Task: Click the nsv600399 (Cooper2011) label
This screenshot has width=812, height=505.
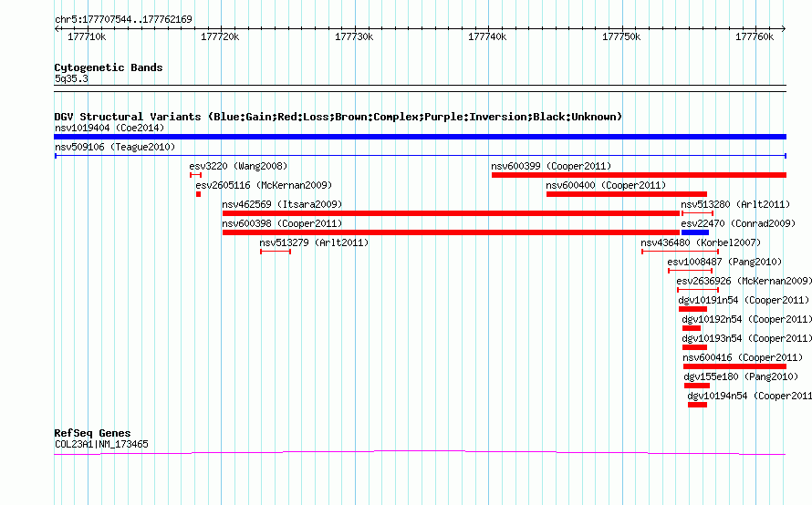Action: click(x=551, y=166)
